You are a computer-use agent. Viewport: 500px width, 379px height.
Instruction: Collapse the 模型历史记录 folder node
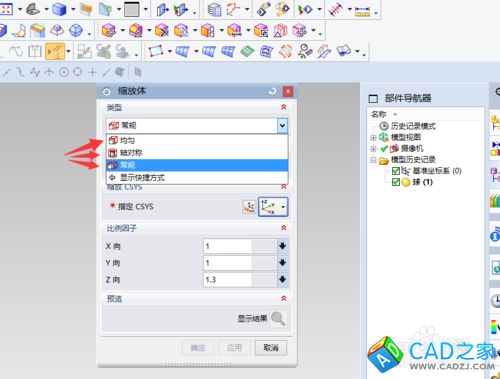tap(373, 160)
